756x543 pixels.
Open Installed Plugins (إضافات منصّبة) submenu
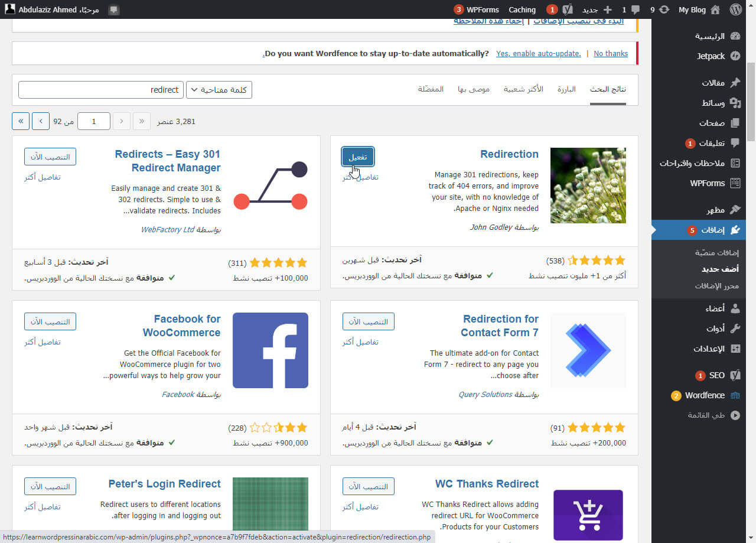coord(717,252)
